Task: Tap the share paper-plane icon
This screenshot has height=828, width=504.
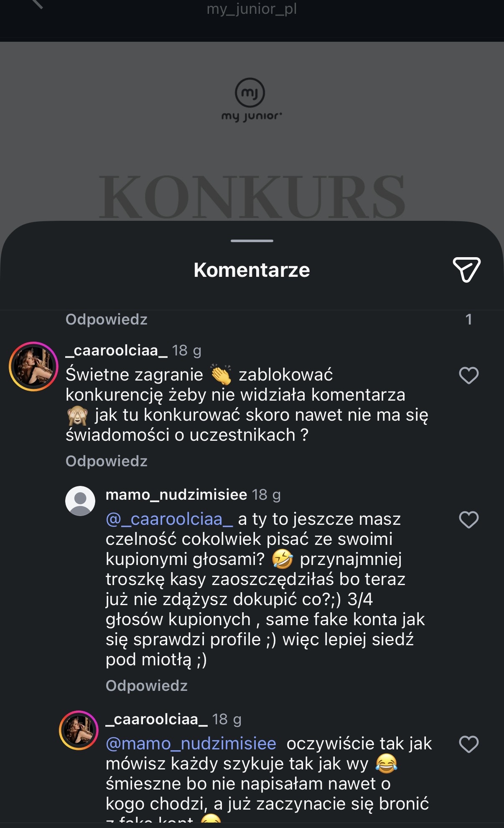Action: tap(466, 270)
